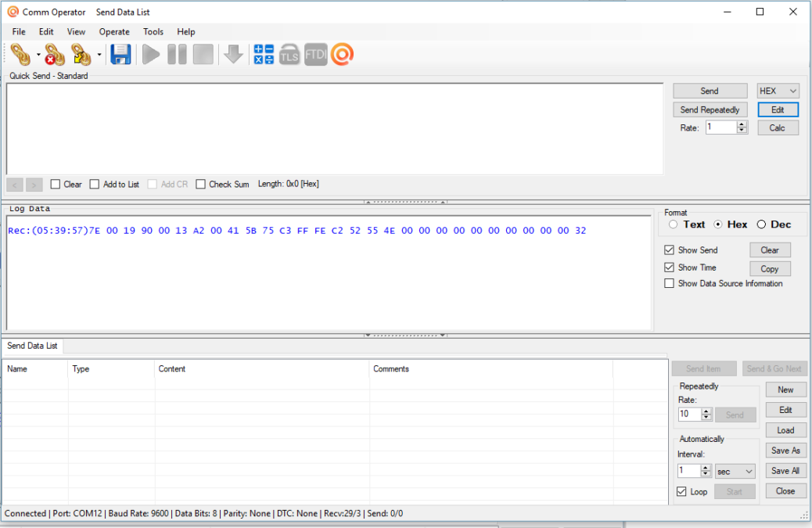This screenshot has width=812, height=528.
Task: Uncheck the Show Time checkbox
Action: [x=669, y=268]
